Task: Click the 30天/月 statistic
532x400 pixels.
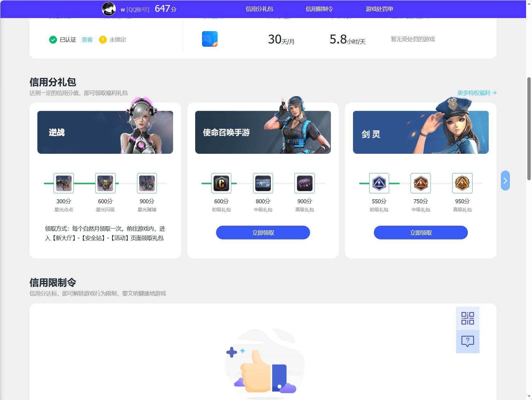Action: point(281,40)
